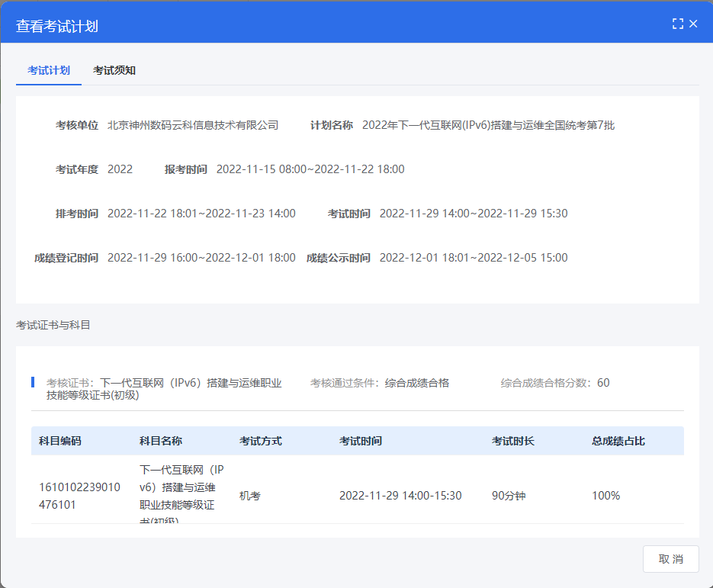Click the 考试方式 column header
Image resolution: width=713 pixels, height=588 pixels.
(x=261, y=441)
